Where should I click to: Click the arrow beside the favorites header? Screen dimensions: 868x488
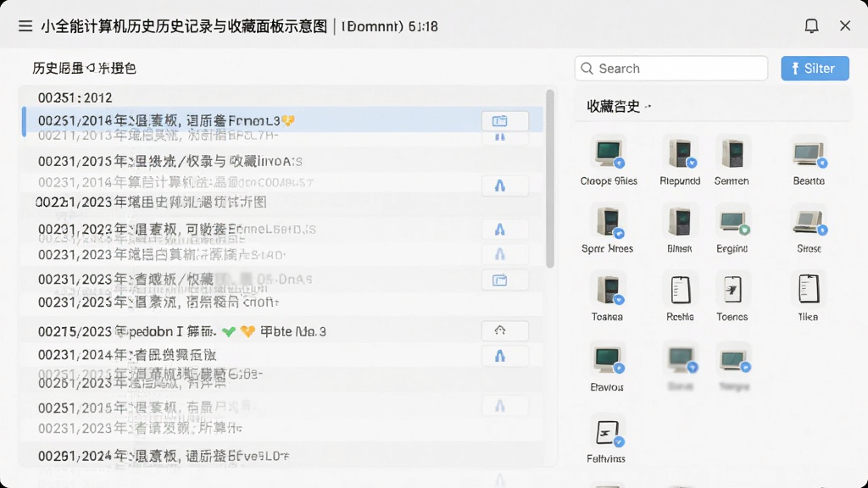648,106
